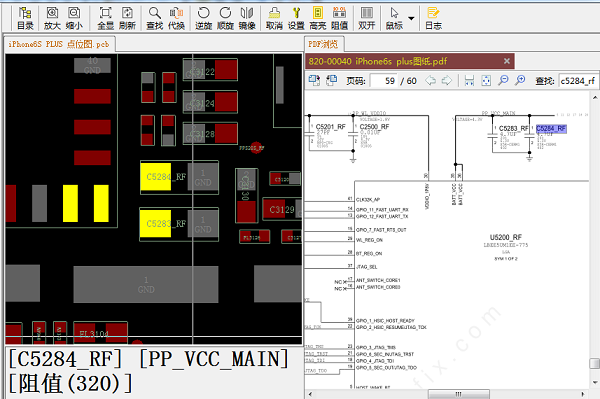Go to the next PDF page arrow
Image resolution: width=600 pixels, height=399 pixels.
click(x=447, y=81)
